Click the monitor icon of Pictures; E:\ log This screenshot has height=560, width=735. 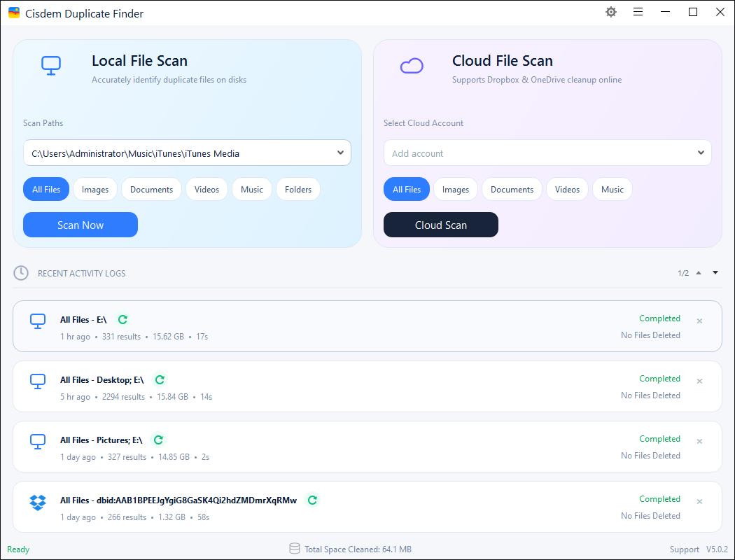pos(38,442)
